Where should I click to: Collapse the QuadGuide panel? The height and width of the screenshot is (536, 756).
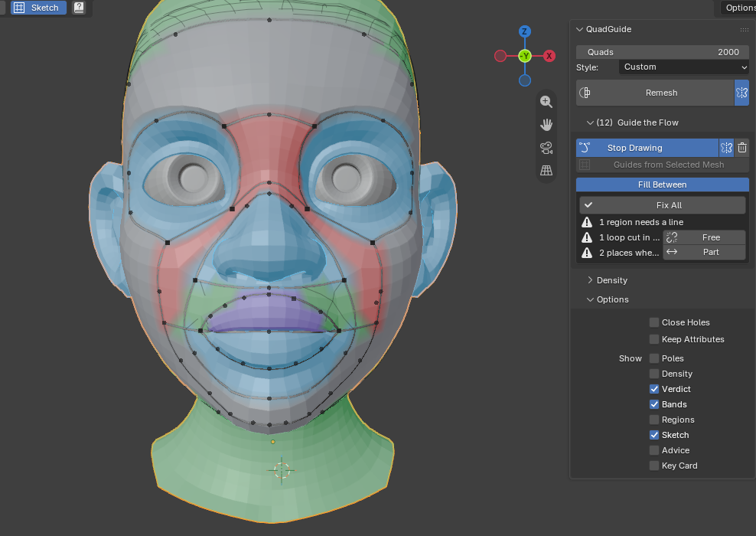[x=579, y=29]
